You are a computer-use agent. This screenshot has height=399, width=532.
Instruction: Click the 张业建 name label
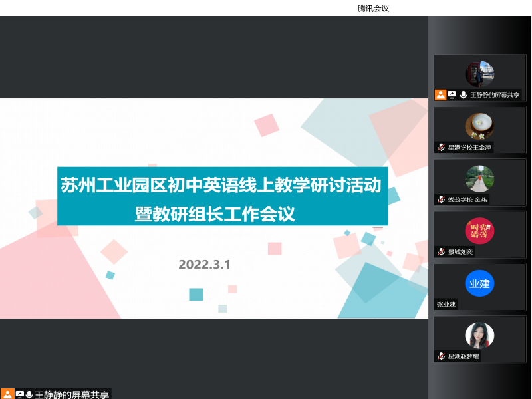pyautogui.click(x=446, y=304)
